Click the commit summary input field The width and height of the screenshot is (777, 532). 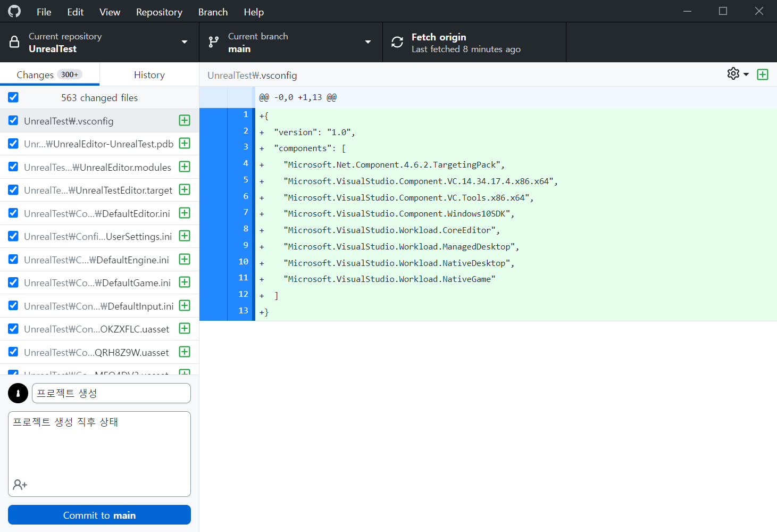pos(111,393)
